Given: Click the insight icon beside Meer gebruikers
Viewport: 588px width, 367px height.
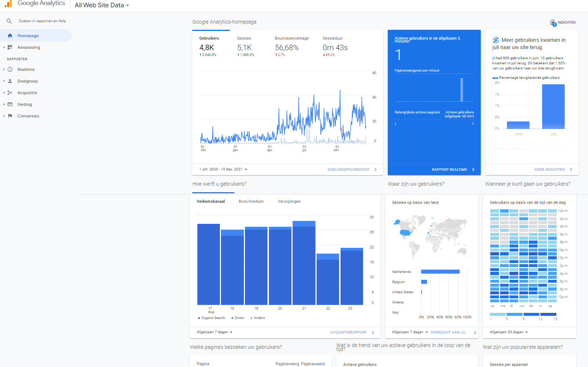Looking at the screenshot, I should [x=496, y=40].
